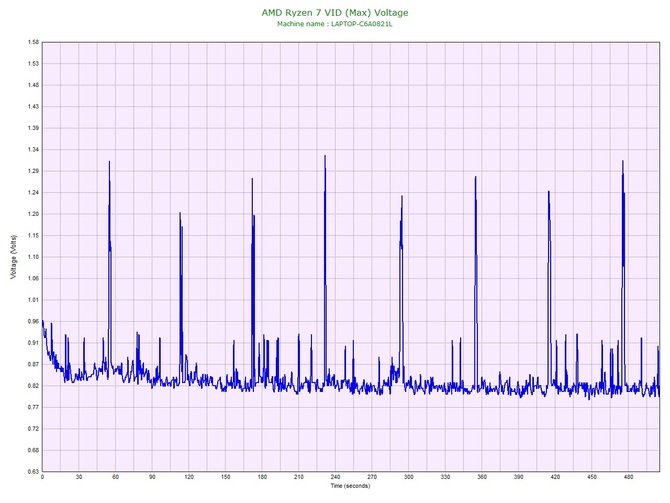Image resolution: width=670 pixels, height=503 pixels.
Task: Click the x-axis tick label 300
Action: 408,477
